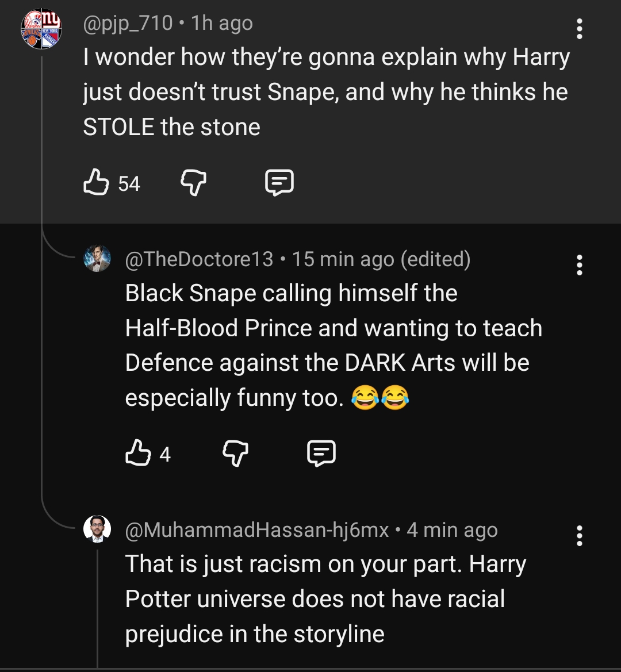The width and height of the screenshot is (621, 672).
Task: Select the 4 likes count on the reply
Action: (165, 454)
